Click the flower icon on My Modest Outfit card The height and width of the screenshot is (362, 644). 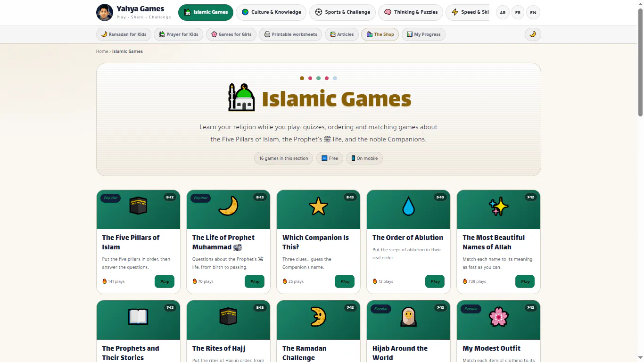click(498, 317)
